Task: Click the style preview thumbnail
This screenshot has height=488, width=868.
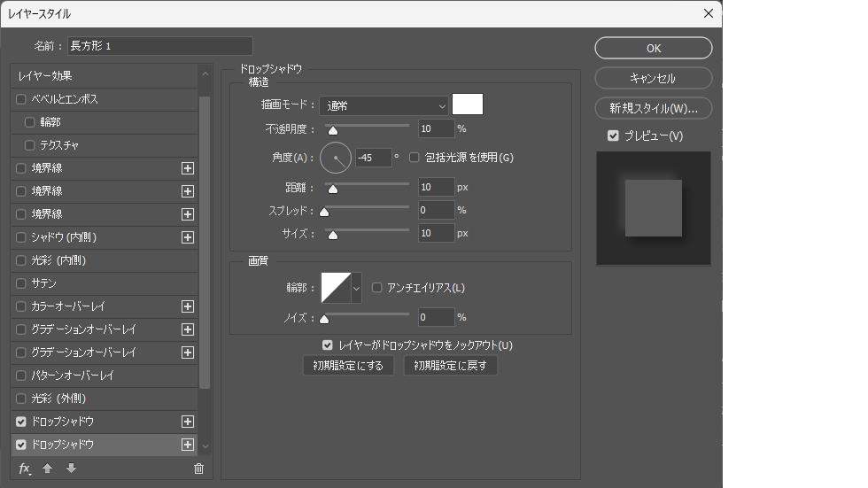Action: pos(654,209)
